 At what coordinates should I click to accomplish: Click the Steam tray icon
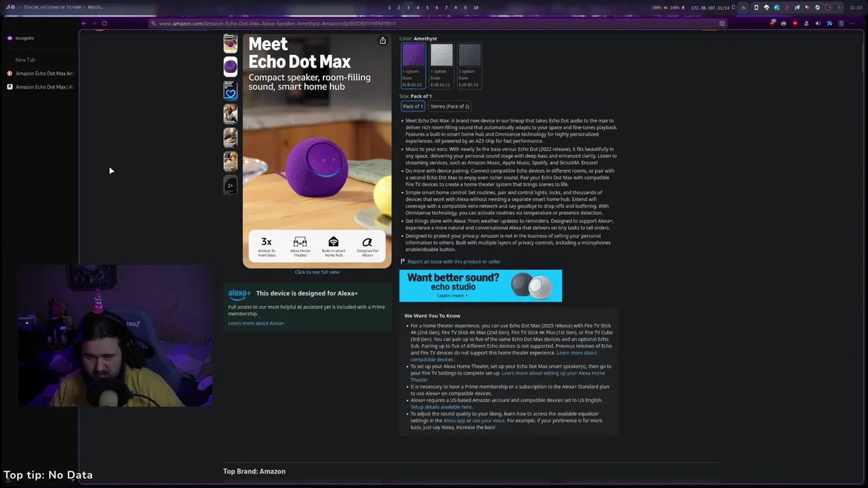817,7
